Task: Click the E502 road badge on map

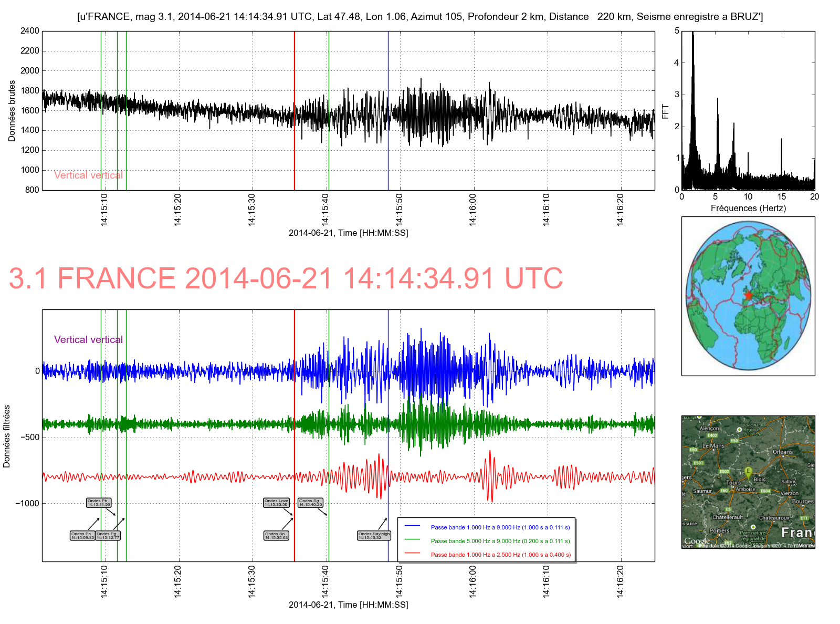Action: pos(724,471)
